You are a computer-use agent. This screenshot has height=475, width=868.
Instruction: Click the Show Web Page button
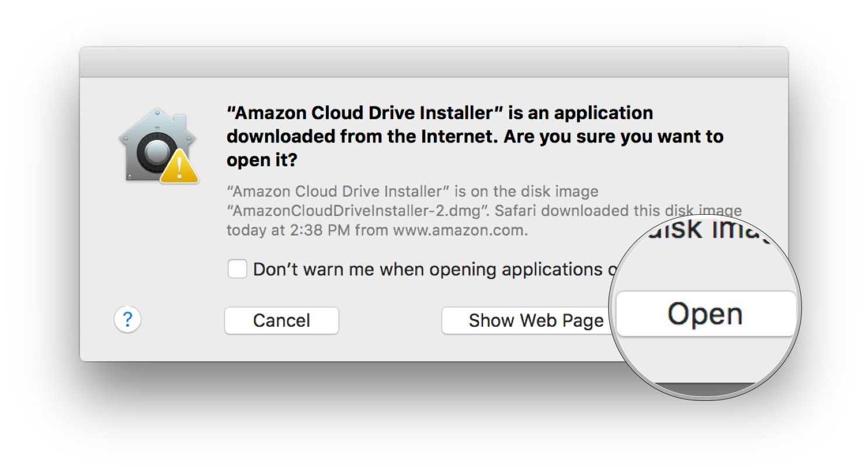pos(526,320)
